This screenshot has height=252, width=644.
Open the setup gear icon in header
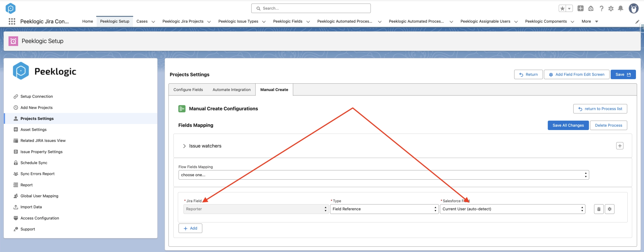pyautogui.click(x=611, y=9)
